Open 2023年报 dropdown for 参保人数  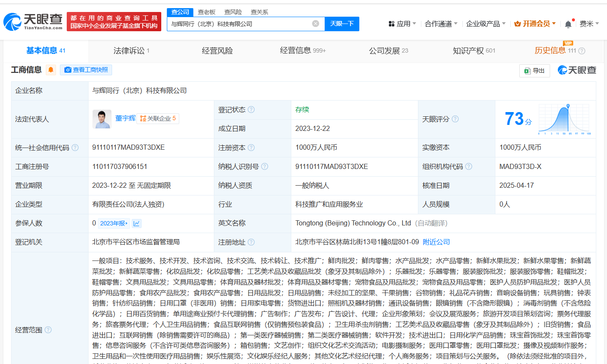pyautogui.click(x=114, y=223)
